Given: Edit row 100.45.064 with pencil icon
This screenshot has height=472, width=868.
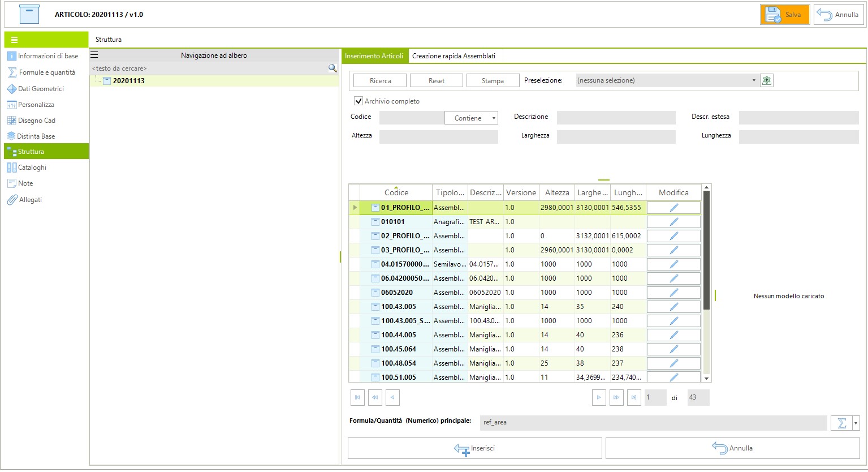Looking at the screenshot, I should point(673,349).
